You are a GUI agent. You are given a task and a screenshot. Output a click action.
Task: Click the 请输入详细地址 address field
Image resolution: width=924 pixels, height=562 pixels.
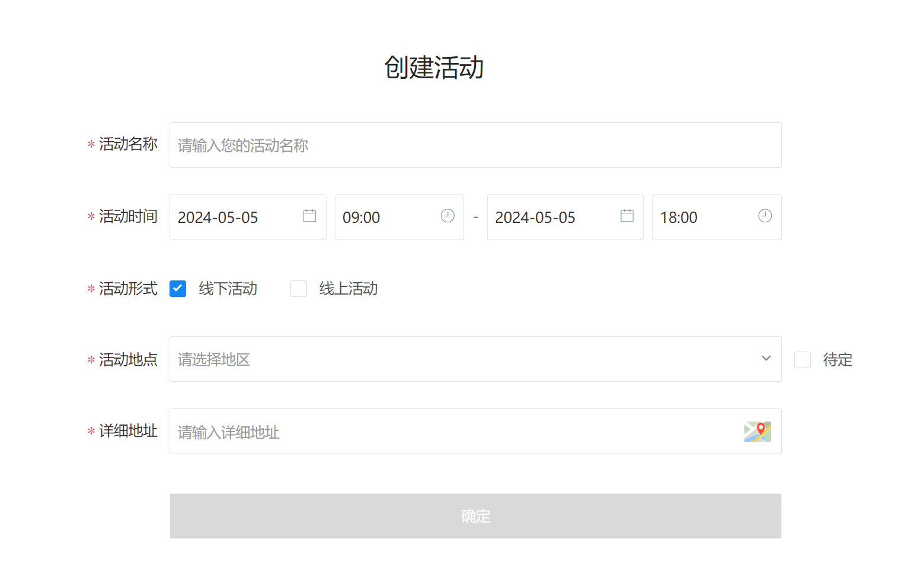pyautogui.click(x=475, y=432)
